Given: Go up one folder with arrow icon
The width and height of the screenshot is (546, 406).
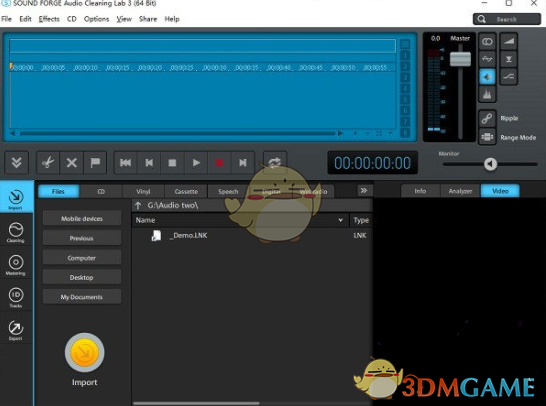Looking at the screenshot, I should [138, 205].
